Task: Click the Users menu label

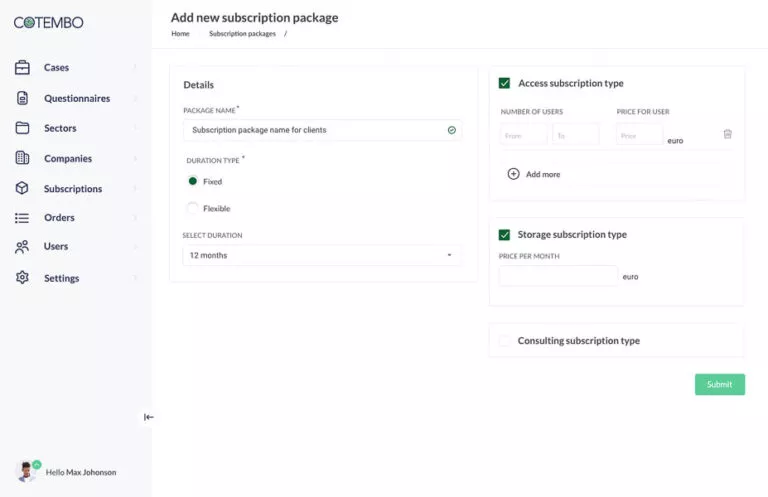Action: point(56,246)
